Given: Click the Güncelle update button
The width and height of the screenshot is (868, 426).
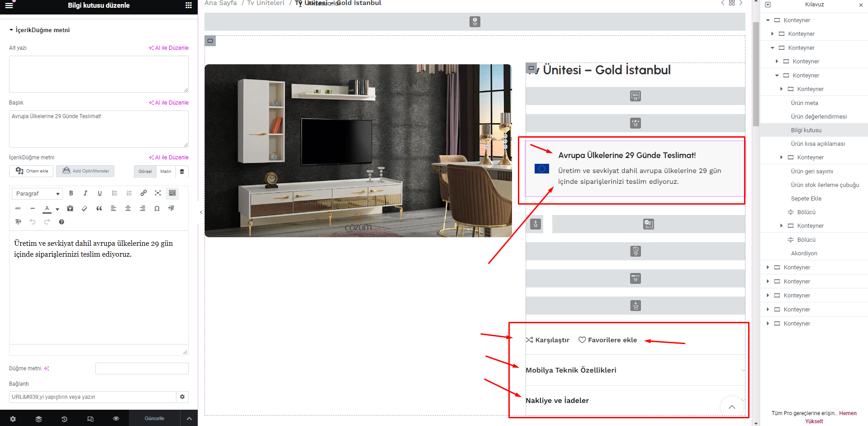Looking at the screenshot, I should click(x=154, y=418).
